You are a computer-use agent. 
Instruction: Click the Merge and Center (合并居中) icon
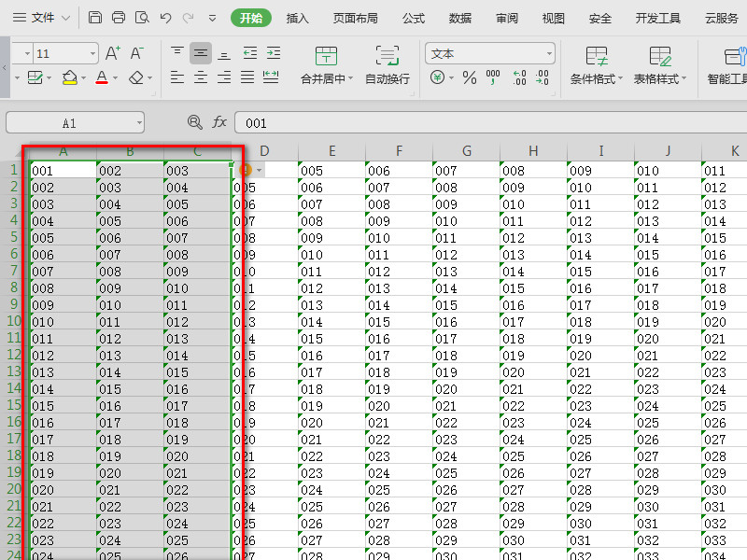(x=326, y=56)
